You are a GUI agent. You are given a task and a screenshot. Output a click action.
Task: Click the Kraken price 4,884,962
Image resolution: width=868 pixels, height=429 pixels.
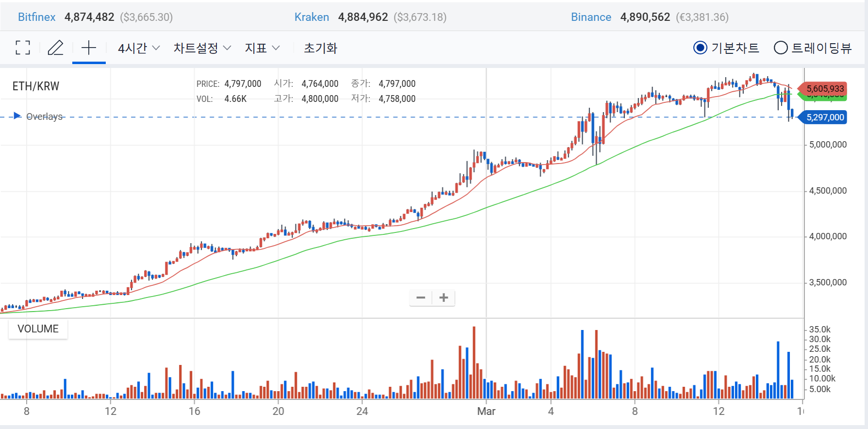363,17
